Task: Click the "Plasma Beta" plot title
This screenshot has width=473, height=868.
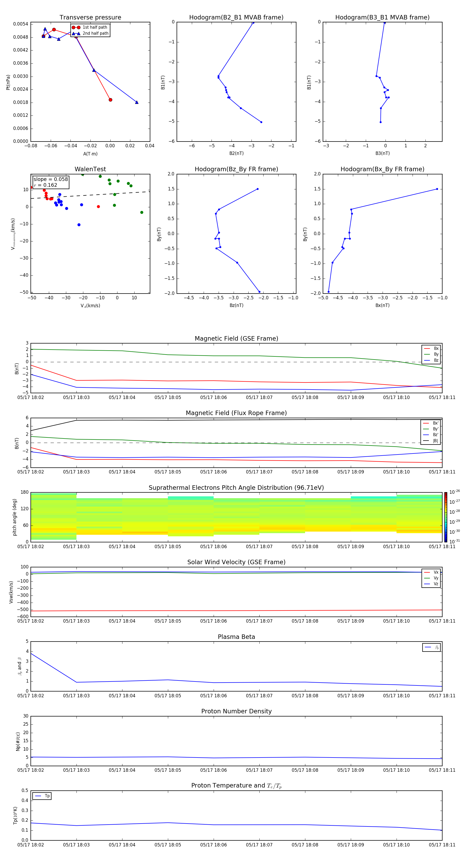Action: (236, 637)
